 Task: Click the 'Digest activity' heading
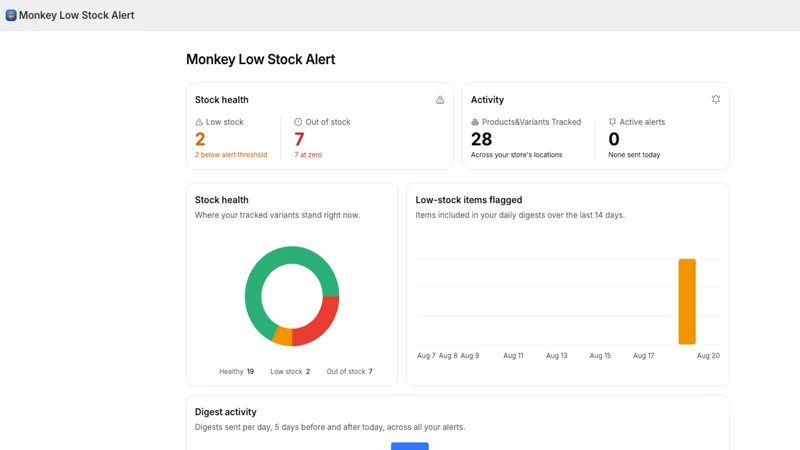(x=226, y=412)
